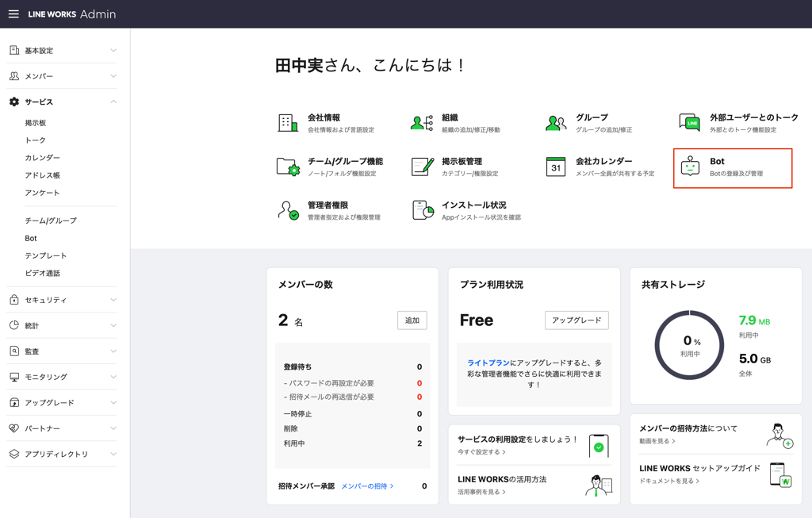Expand the パートナー chevron
812x518 pixels.
tap(113, 428)
